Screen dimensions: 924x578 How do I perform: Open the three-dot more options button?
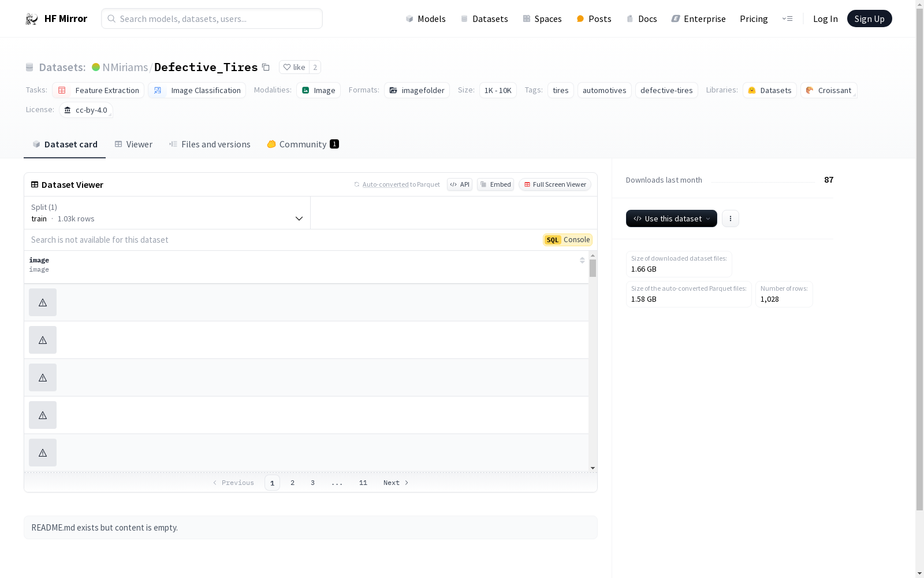730,218
